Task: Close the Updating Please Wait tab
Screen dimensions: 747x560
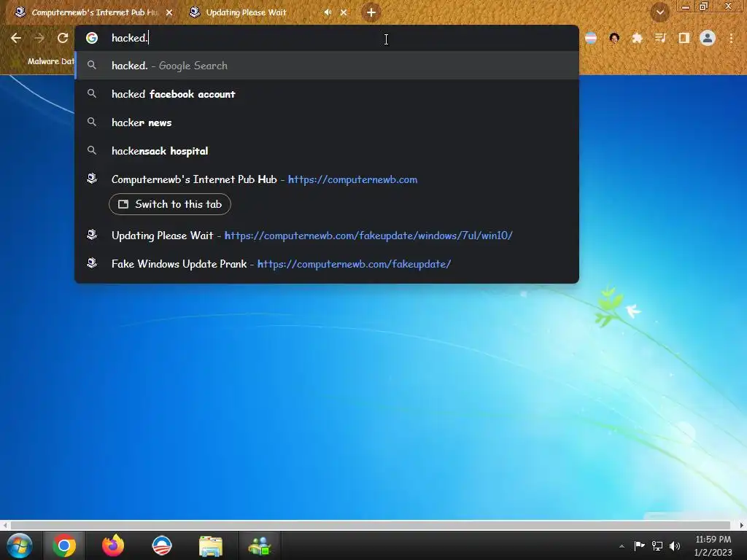Action: [x=344, y=12]
